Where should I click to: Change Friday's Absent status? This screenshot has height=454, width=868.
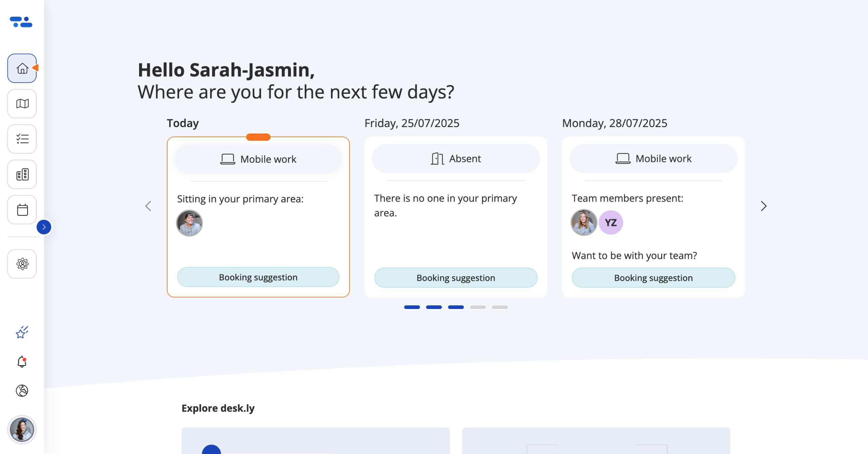[x=456, y=159]
